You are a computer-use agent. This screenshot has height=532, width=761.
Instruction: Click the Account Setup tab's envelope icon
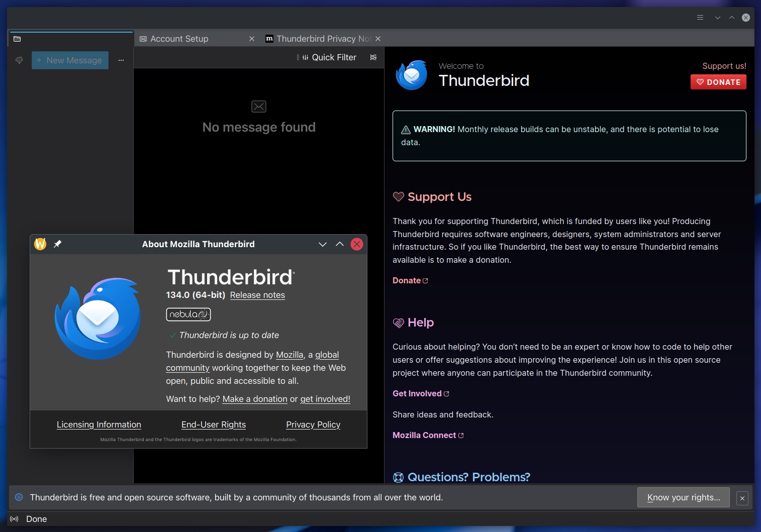[x=143, y=39]
